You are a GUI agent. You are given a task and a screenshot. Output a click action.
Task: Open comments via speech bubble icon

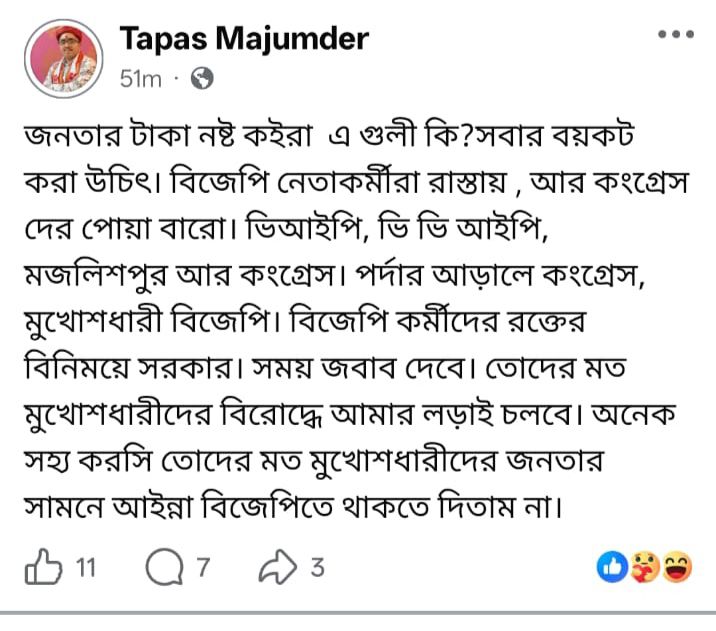164,568
